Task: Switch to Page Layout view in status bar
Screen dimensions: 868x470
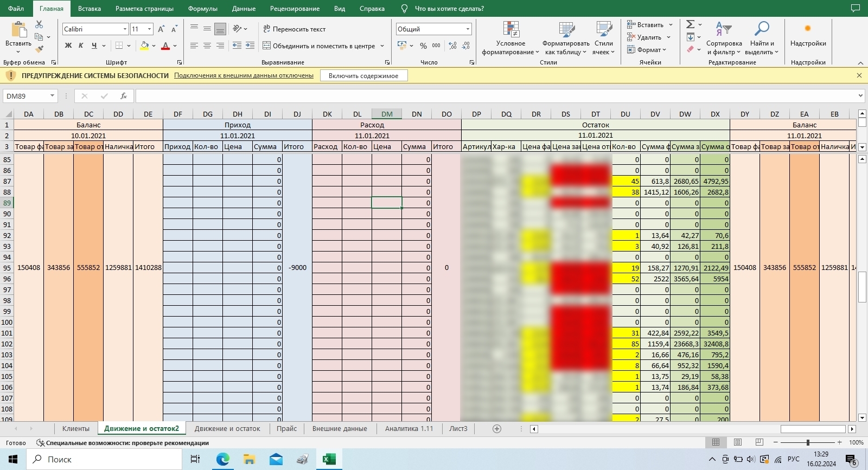Action: pos(738,442)
